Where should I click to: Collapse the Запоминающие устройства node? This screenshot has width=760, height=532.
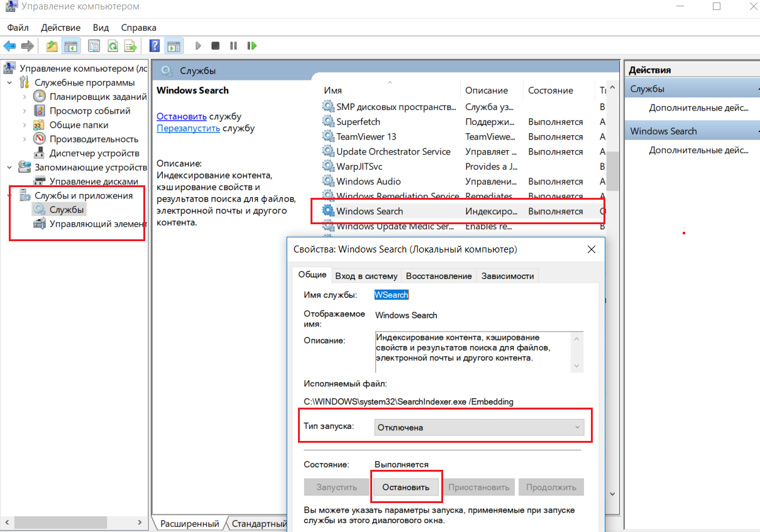[9, 167]
